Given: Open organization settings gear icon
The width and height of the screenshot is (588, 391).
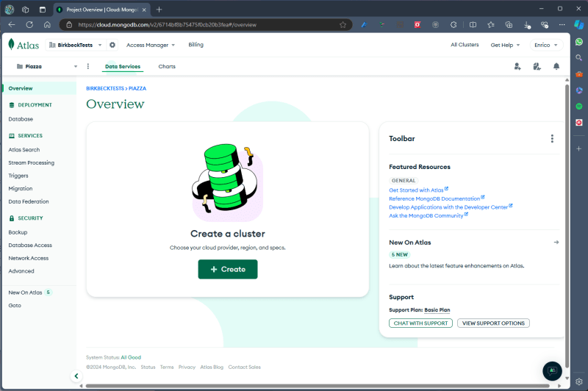Looking at the screenshot, I should pos(112,45).
